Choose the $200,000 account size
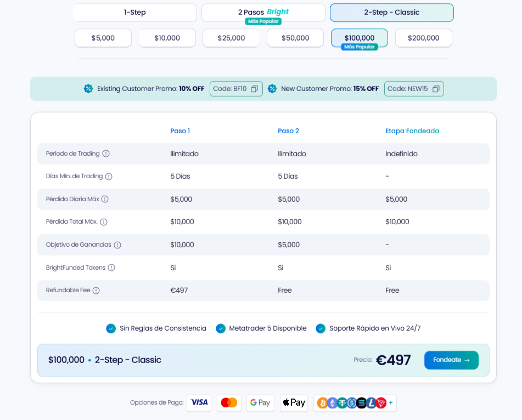 coord(423,38)
